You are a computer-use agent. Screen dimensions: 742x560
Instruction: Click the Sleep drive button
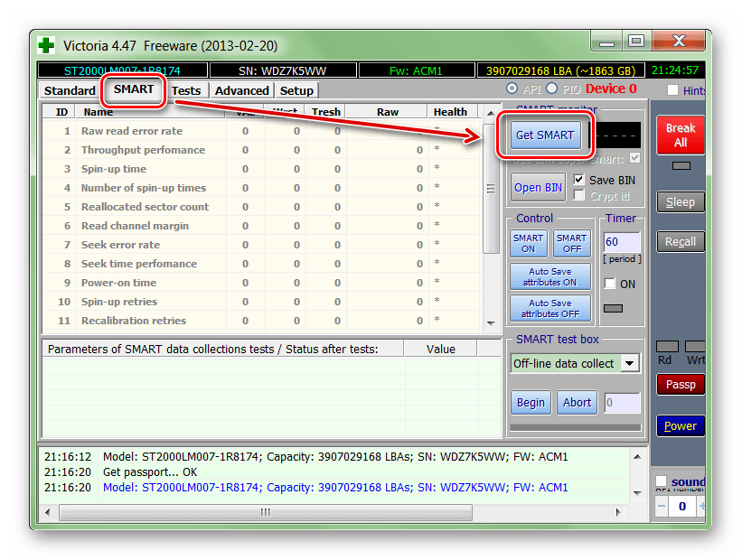pos(680,202)
